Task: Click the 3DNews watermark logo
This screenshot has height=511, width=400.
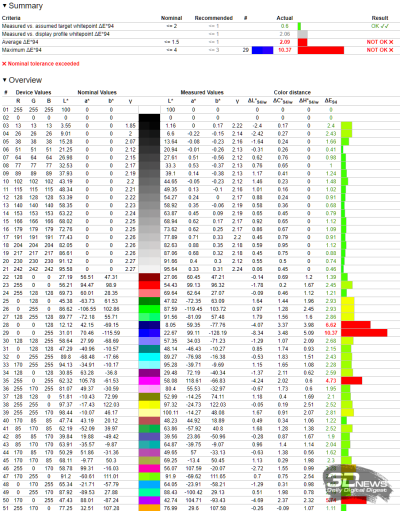Action: coord(356,483)
